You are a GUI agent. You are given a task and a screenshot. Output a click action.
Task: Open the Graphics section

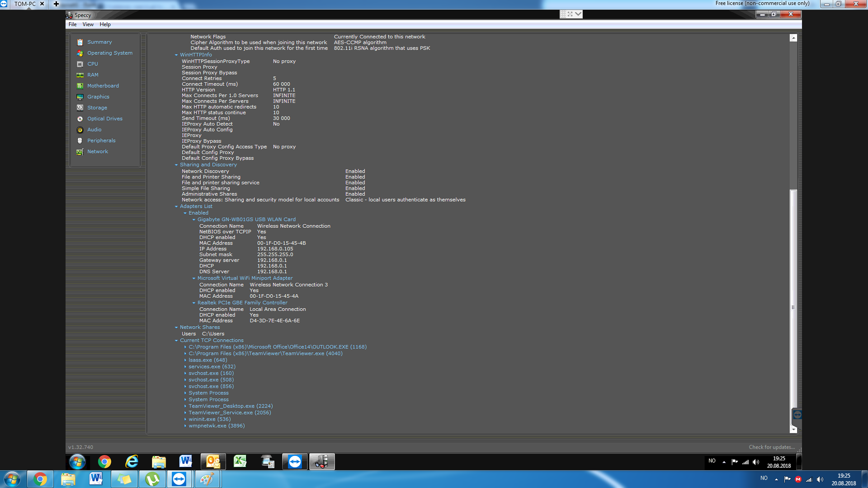pos(98,97)
